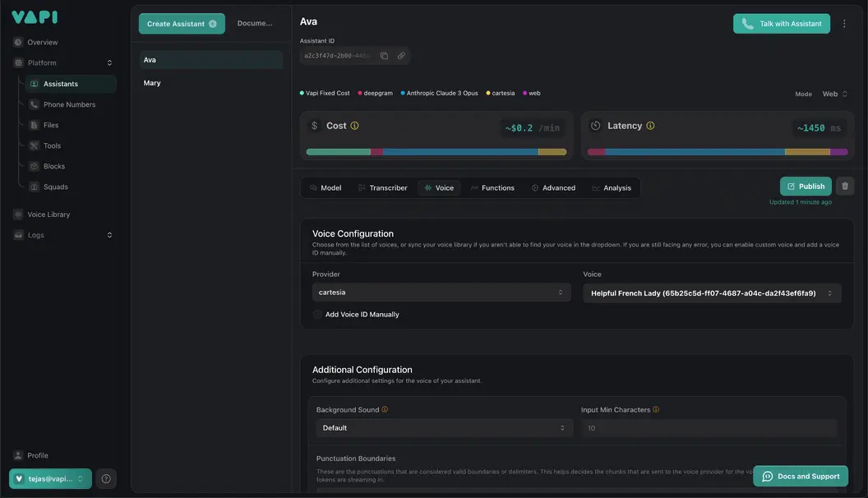Switch to the Voice tab
Viewport: 868px width, 498px height.
(439, 188)
